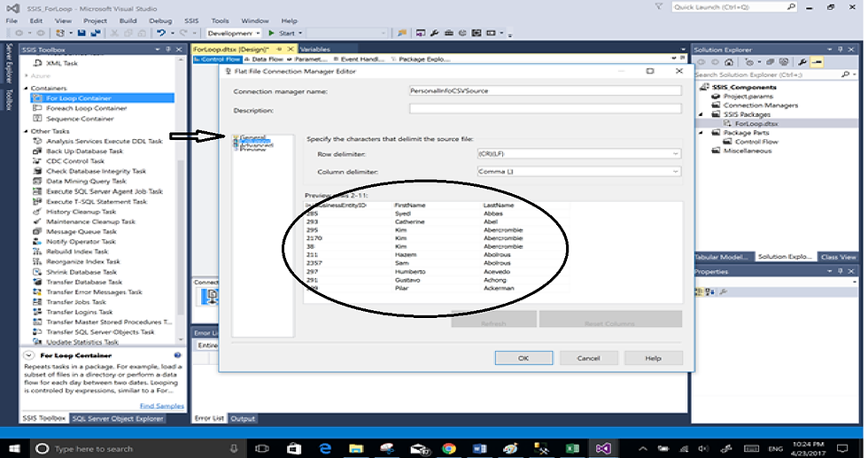Screen dimensions: 868x458
Task: Select Connection Managers folder in Solution Explorer
Action: pyautogui.click(x=761, y=105)
